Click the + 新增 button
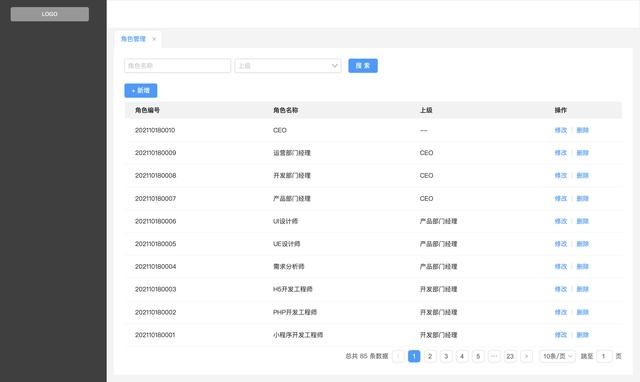Viewport: 640px width, 382px height. click(141, 91)
